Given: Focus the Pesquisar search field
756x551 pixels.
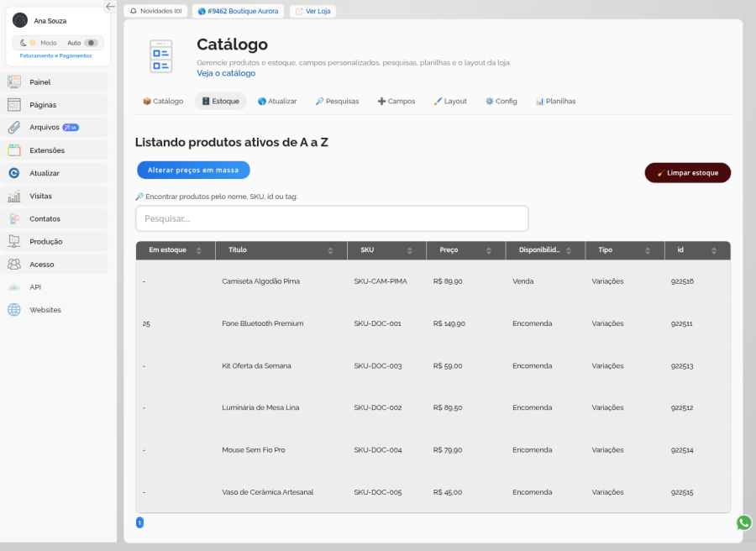Looking at the screenshot, I should (x=332, y=219).
